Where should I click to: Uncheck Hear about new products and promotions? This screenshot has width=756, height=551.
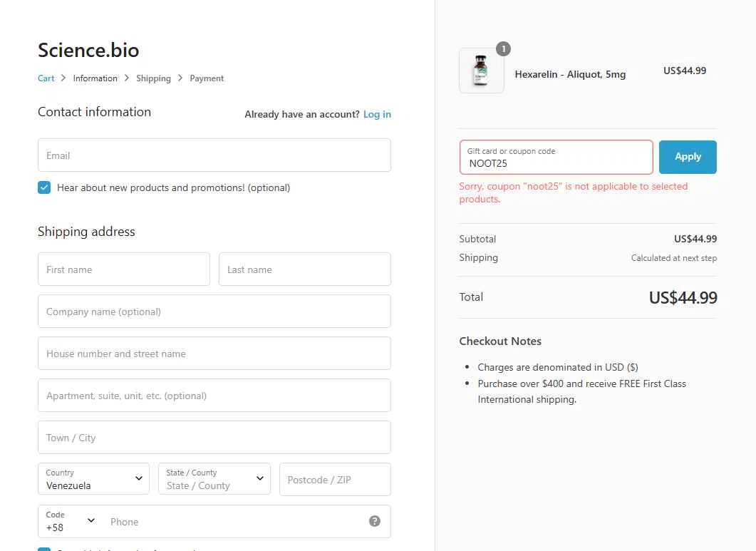coord(44,187)
